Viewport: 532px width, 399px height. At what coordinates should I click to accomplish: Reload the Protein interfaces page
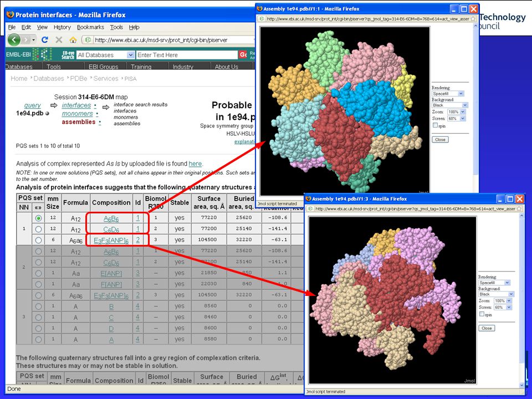[x=45, y=40]
